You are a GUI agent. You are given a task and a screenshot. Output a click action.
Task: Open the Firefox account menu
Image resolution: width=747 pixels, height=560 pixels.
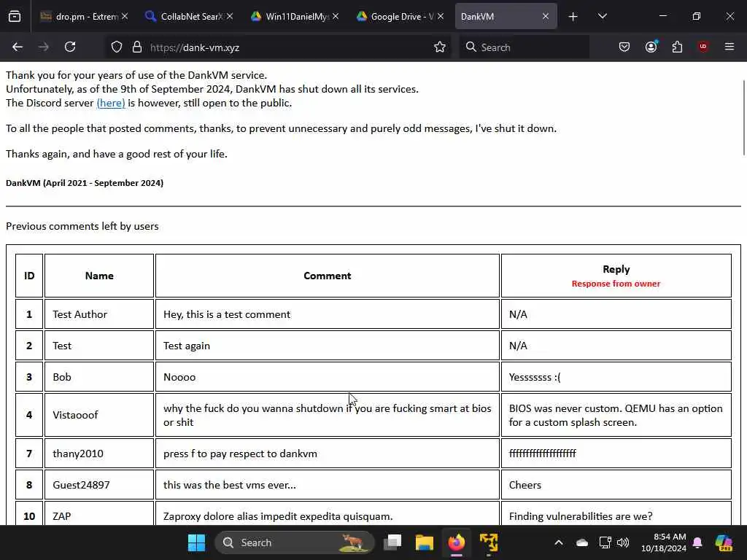point(651,47)
